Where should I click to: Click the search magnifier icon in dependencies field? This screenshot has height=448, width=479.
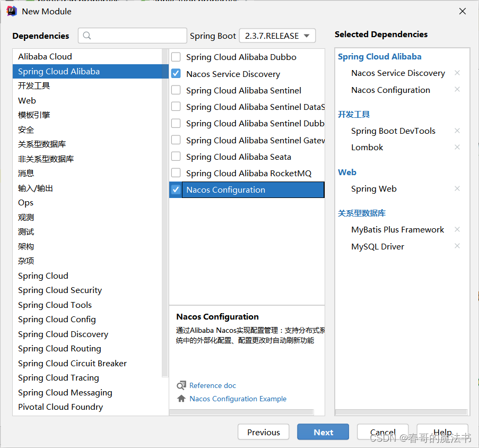tap(87, 36)
